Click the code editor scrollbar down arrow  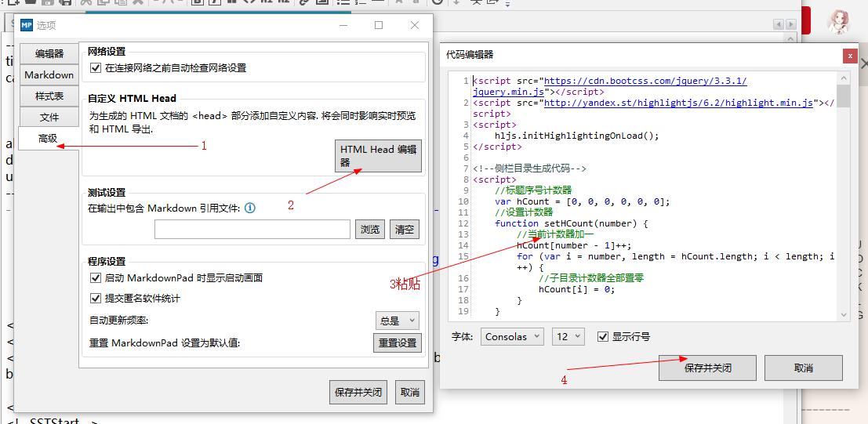(844, 314)
